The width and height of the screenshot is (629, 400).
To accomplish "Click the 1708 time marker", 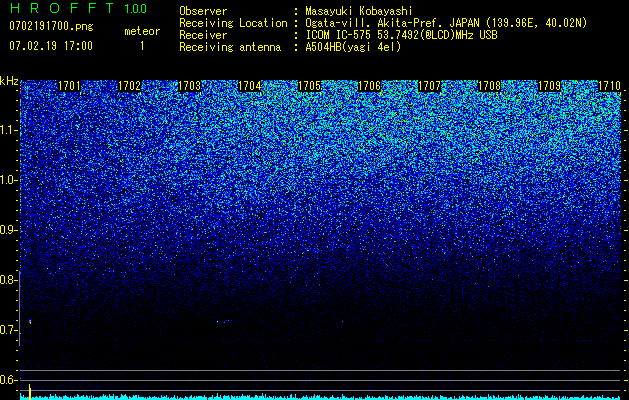I will pos(489,86).
